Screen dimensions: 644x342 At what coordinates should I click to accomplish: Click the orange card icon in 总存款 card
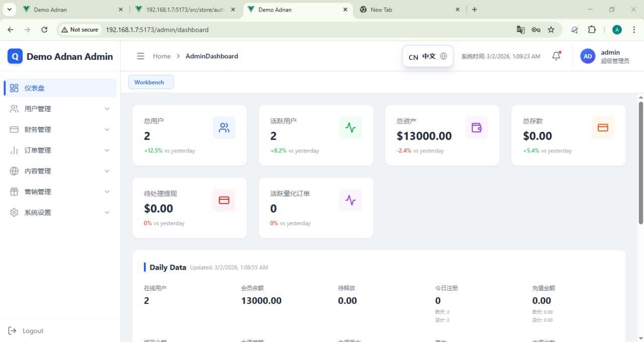pos(603,128)
